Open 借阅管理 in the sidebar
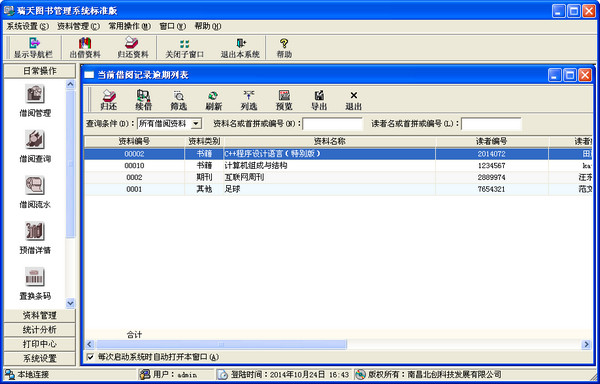Viewport: 600px width, 384px height. pyautogui.click(x=35, y=101)
